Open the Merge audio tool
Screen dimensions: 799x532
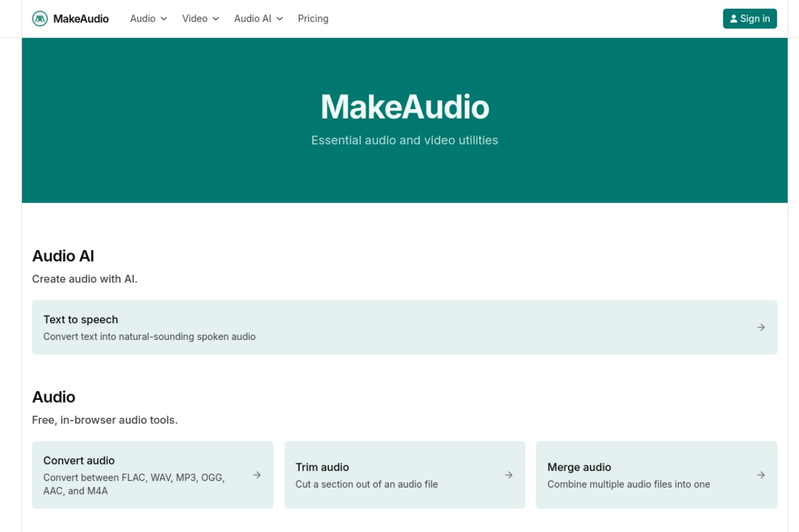coord(657,475)
